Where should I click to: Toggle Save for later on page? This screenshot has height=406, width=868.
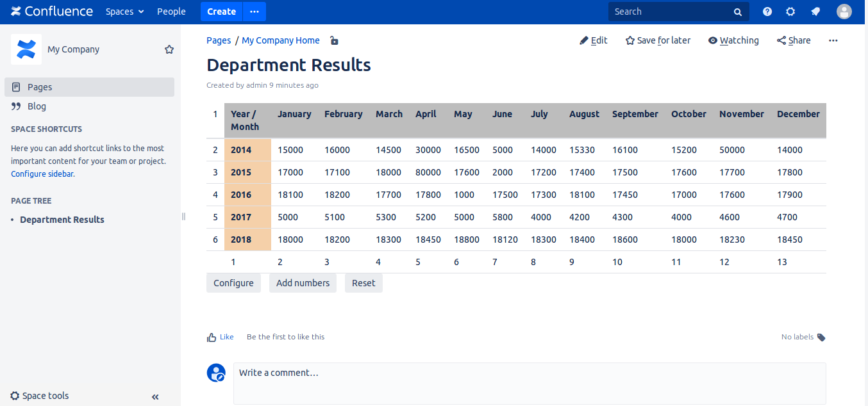658,40
